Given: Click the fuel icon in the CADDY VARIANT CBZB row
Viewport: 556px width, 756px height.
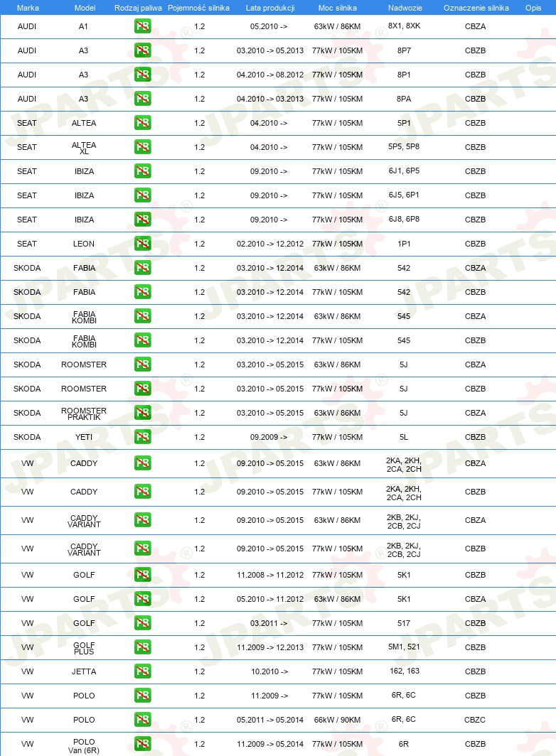Looking at the screenshot, I should 142,549.
